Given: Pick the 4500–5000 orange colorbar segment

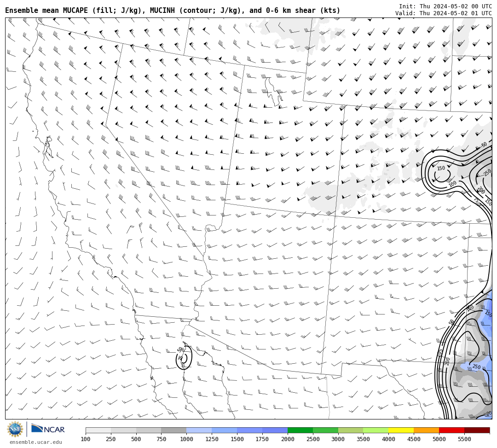Looking at the screenshot, I should click(x=427, y=430).
